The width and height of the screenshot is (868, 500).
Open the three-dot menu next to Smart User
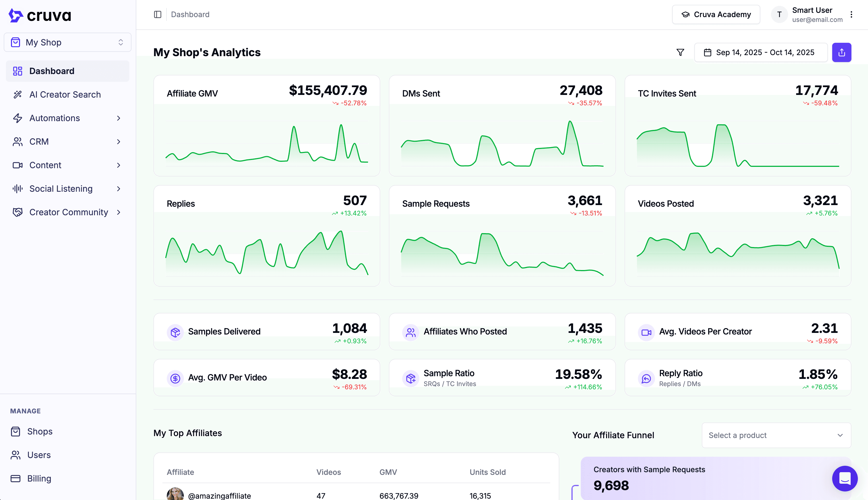click(851, 14)
